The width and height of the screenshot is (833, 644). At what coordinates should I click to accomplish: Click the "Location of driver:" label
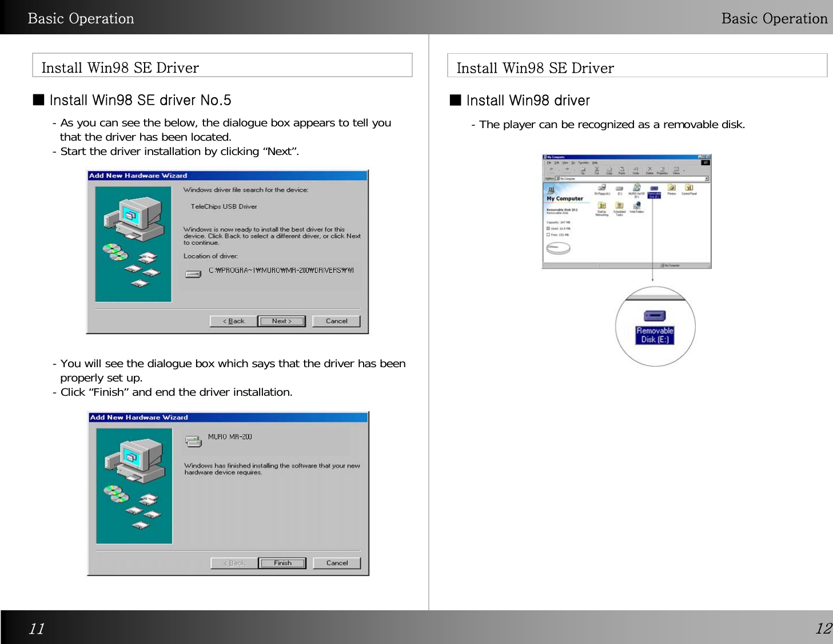tap(210, 256)
